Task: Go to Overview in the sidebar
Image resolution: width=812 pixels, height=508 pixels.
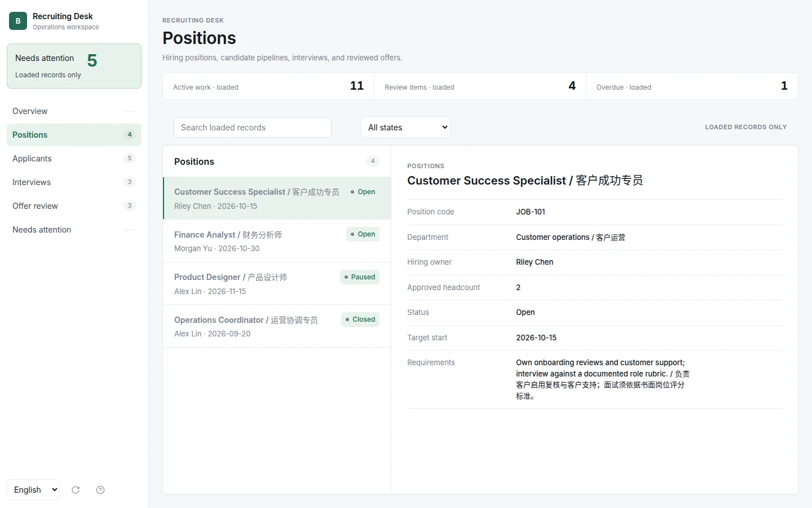Action: point(74,111)
